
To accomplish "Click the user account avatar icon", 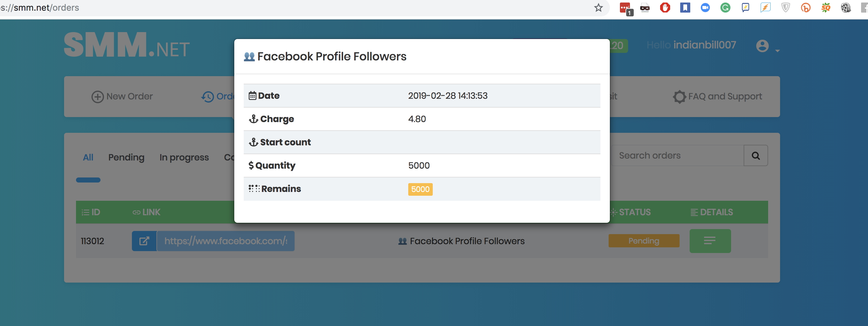I will point(762,46).
